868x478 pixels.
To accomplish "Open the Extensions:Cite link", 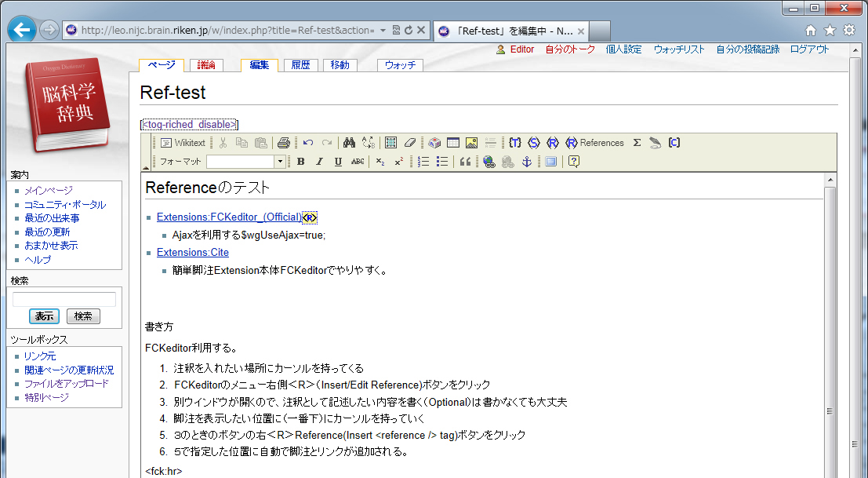I will (x=193, y=253).
